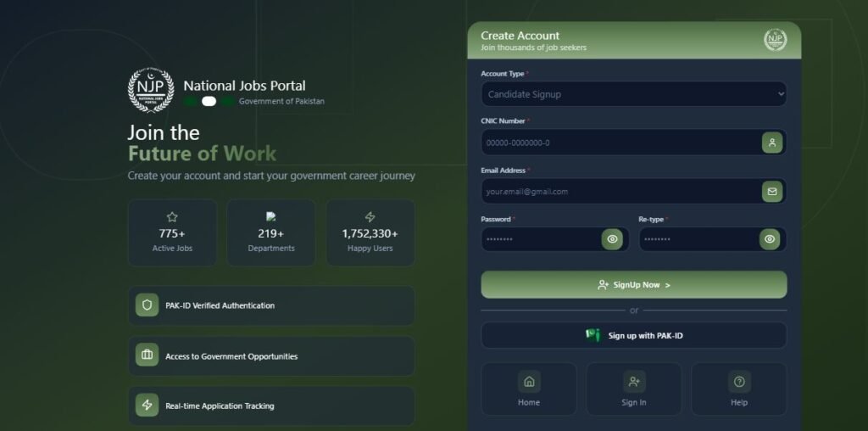This screenshot has height=431, width=868.
Task: Click the Sign In user-plus icon
Action: pyautogui.click(x=634, y=381)
